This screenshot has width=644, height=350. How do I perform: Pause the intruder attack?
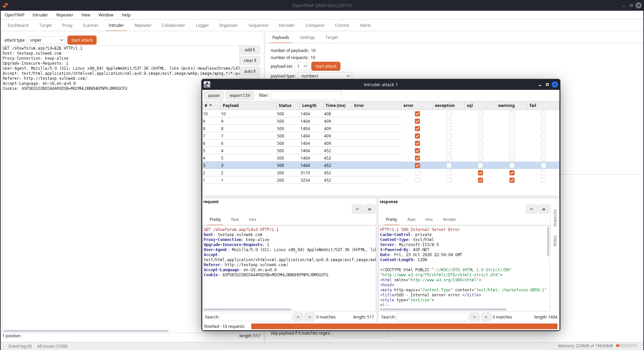pyautogui.click(x=214, y=96)
